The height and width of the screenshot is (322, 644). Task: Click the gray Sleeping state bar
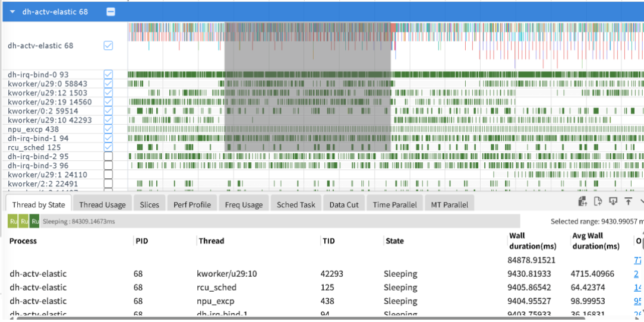(280, 222)
